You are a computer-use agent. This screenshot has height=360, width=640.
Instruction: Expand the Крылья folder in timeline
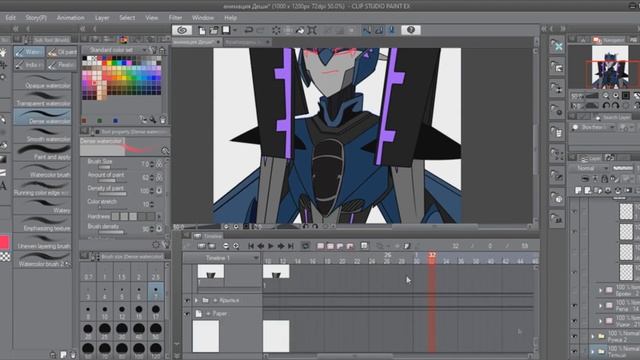196,300
